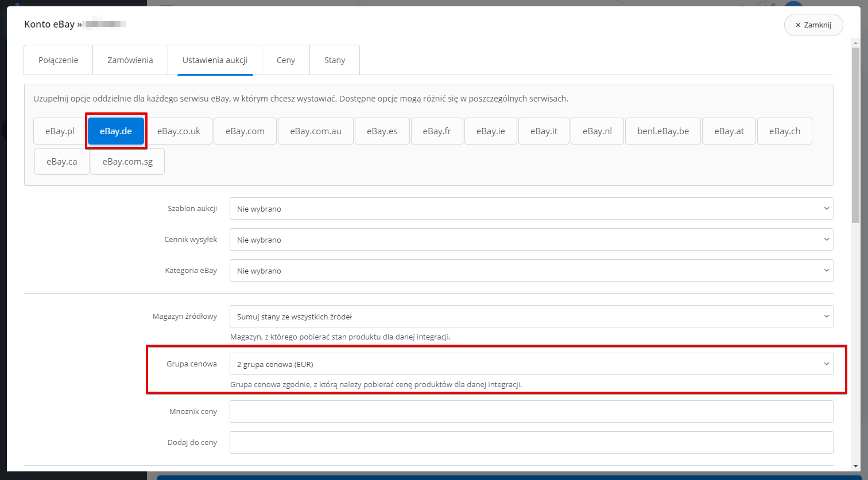Click the 'Mnożnik ceny' field label

coord(193,411)
